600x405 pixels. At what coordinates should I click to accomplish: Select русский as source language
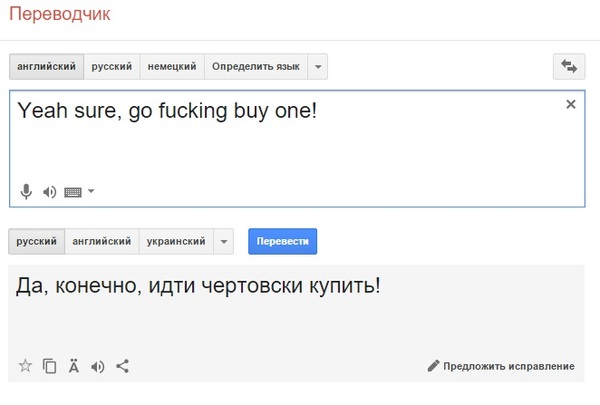112,67
